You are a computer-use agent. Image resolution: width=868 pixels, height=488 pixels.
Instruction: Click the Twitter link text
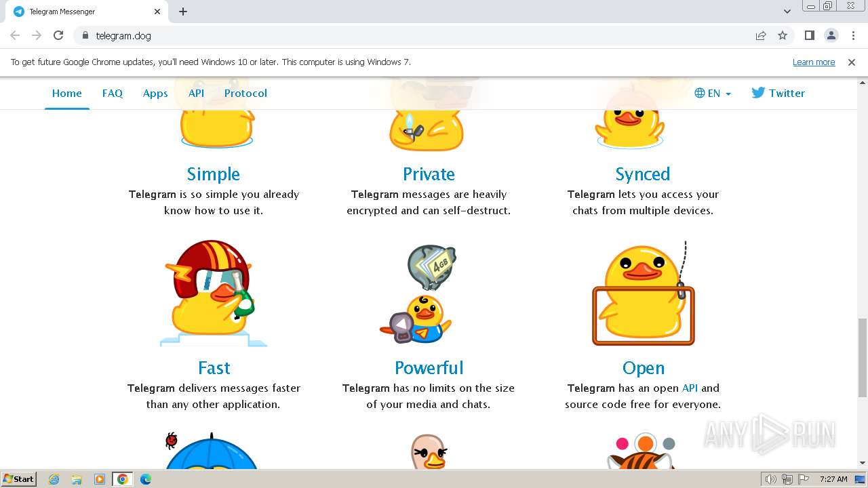tap(787, 94)
